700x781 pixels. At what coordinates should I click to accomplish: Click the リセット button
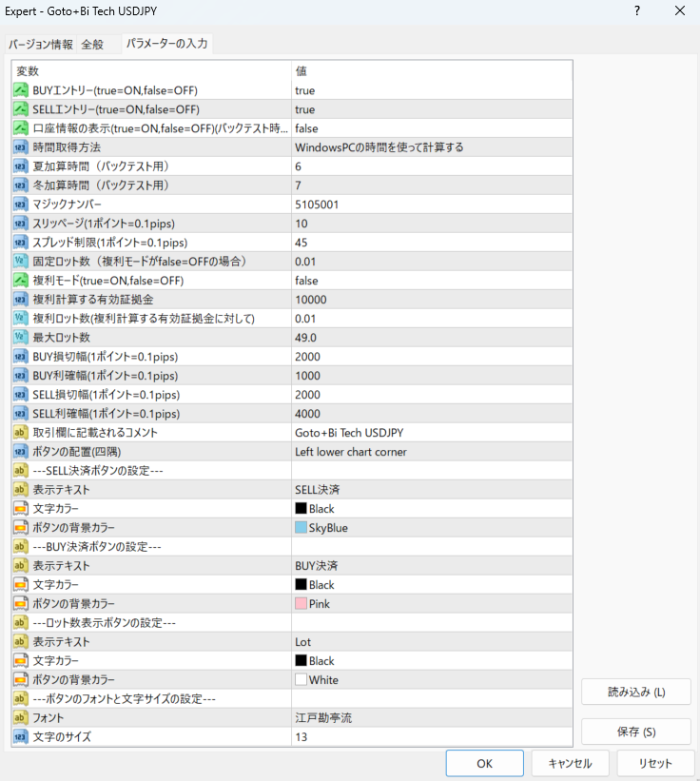click(x=655, y=763)
